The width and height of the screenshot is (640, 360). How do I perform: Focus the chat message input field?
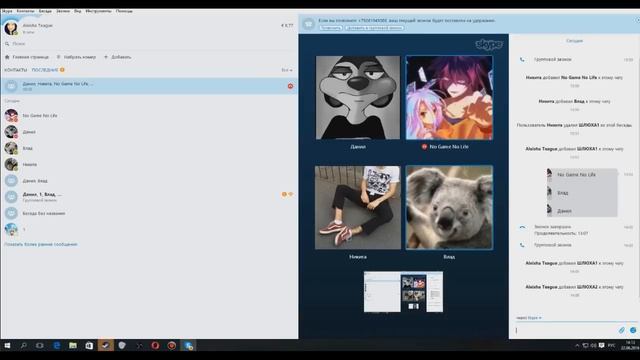click(565, 330)
